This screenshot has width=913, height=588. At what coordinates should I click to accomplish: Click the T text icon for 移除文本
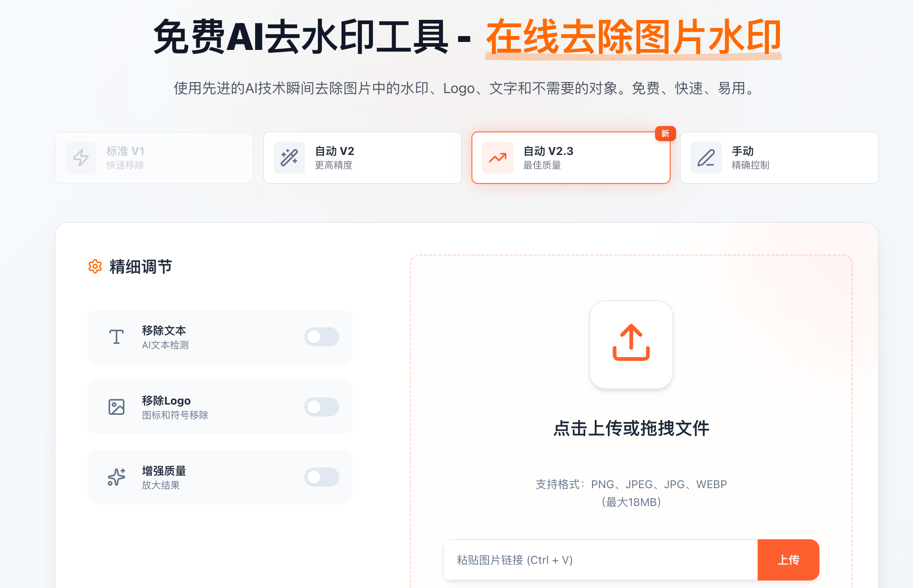117,337
